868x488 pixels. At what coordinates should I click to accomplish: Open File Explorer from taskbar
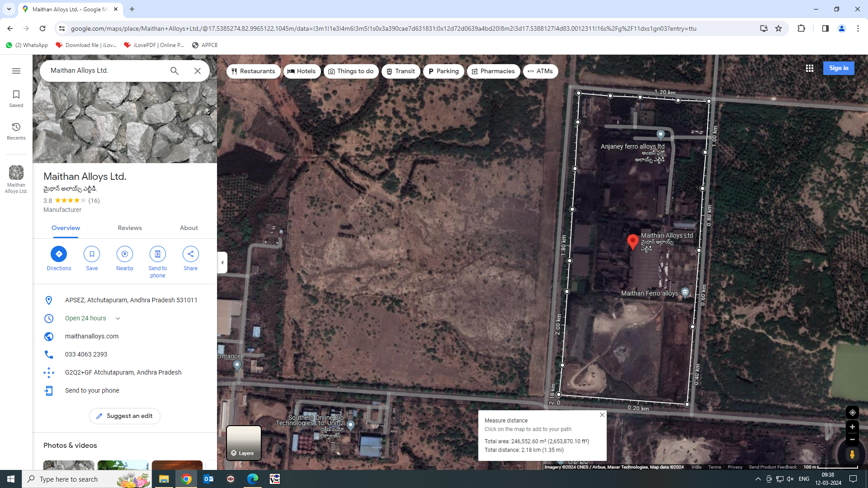coord(164,479)
